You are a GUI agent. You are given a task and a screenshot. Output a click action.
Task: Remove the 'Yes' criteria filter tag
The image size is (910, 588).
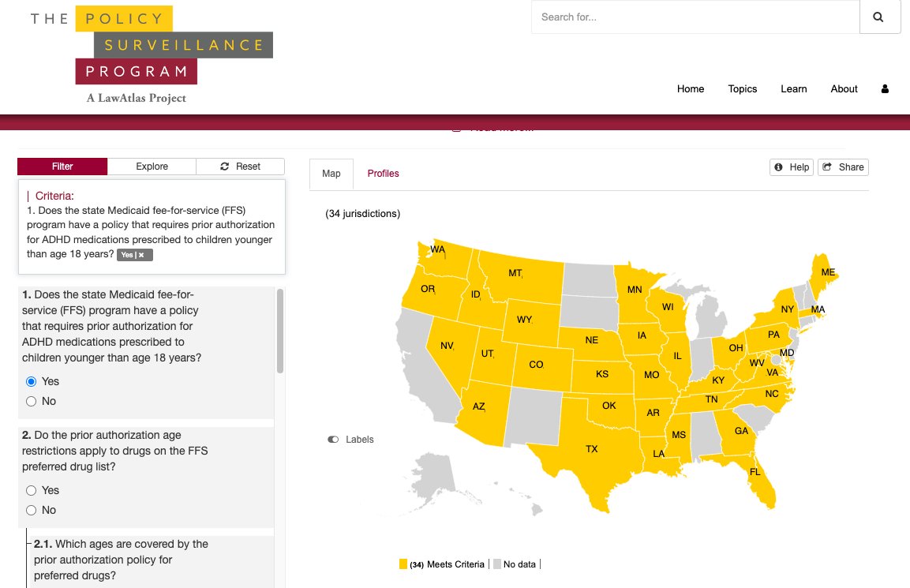[x=141, y=255]
